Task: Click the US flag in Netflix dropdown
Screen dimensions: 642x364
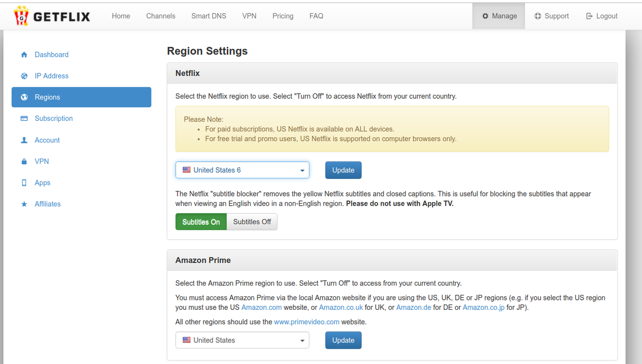Action: click(187, 170)
